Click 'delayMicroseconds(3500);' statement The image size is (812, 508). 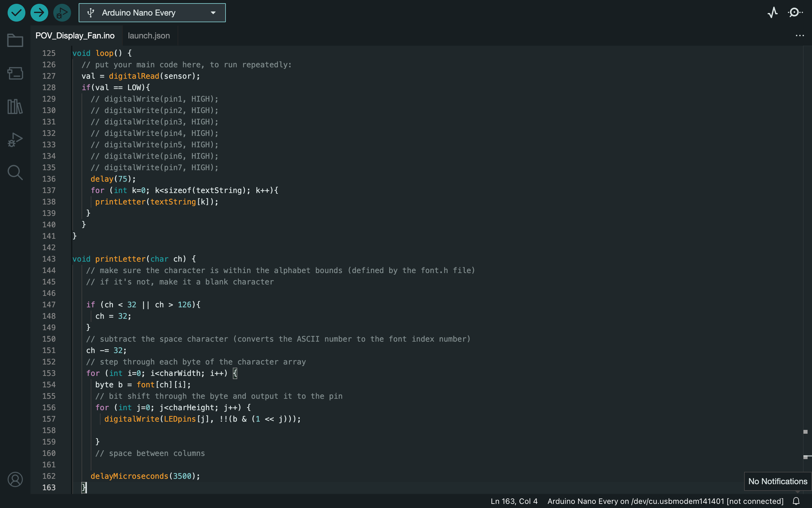145,476
